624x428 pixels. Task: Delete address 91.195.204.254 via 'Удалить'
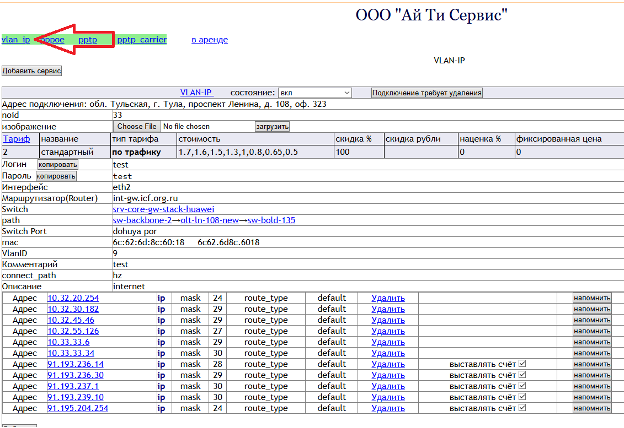[x=388, y=408]
